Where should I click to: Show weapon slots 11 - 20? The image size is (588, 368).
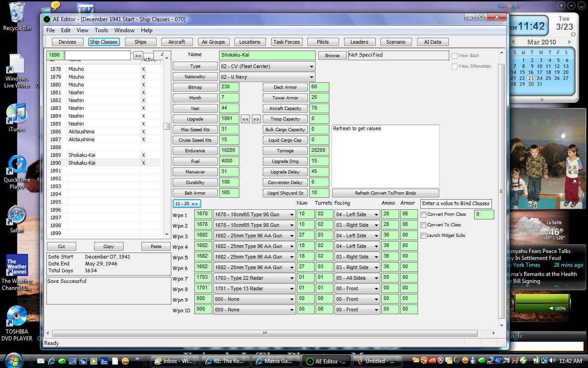187,204
